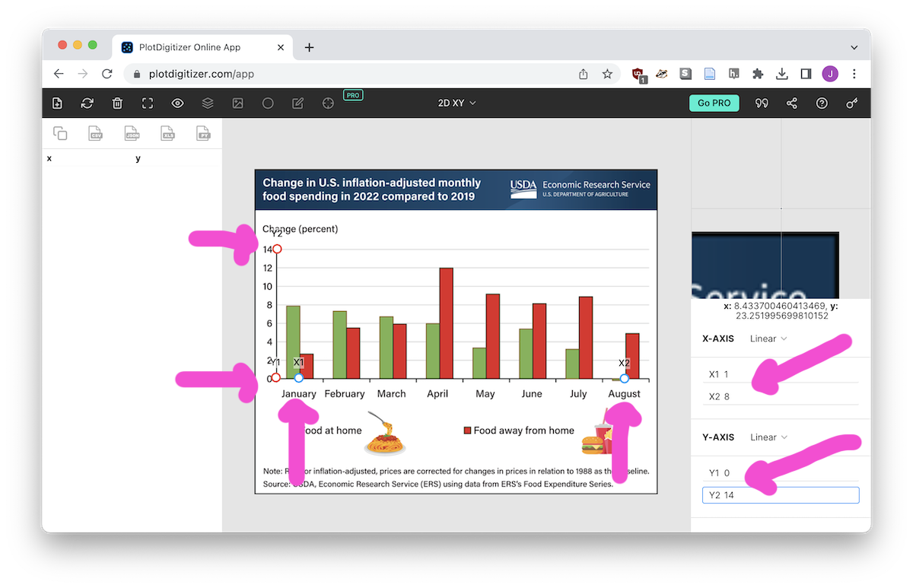The width and height of the screenshot is (913, 588).
Task: Click the Y1 red calibration point at origin
Action: [x=275, y=378]
